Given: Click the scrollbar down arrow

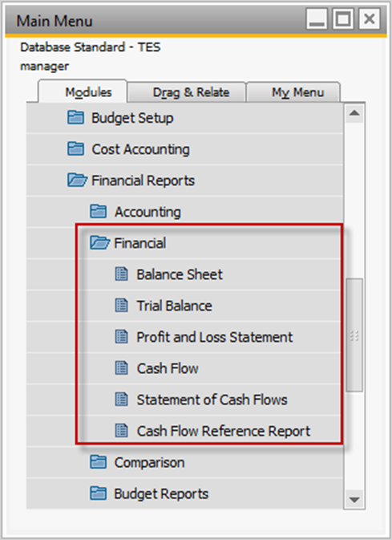Looking at the screenshot, I should (x=354, y=499).
